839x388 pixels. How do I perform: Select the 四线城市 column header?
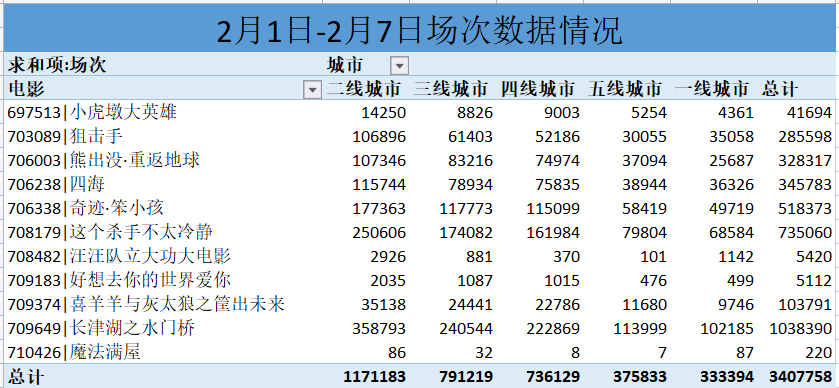coord(537,89)
